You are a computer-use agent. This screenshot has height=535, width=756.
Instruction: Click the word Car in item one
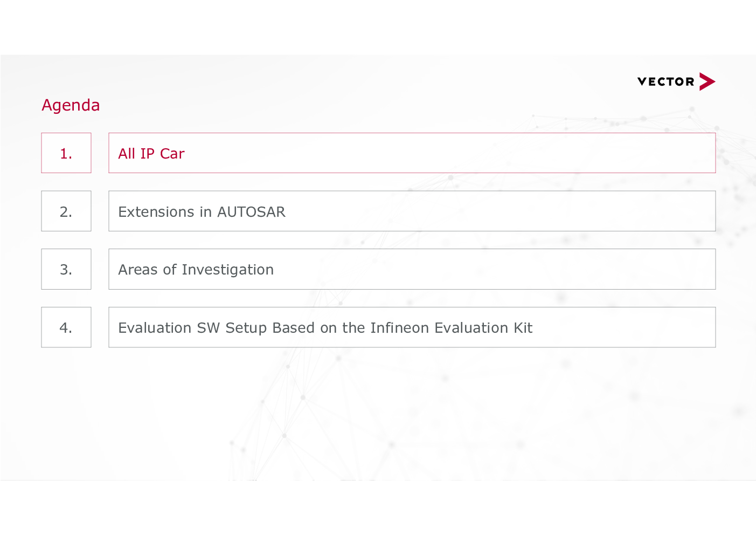click(172, 154)
